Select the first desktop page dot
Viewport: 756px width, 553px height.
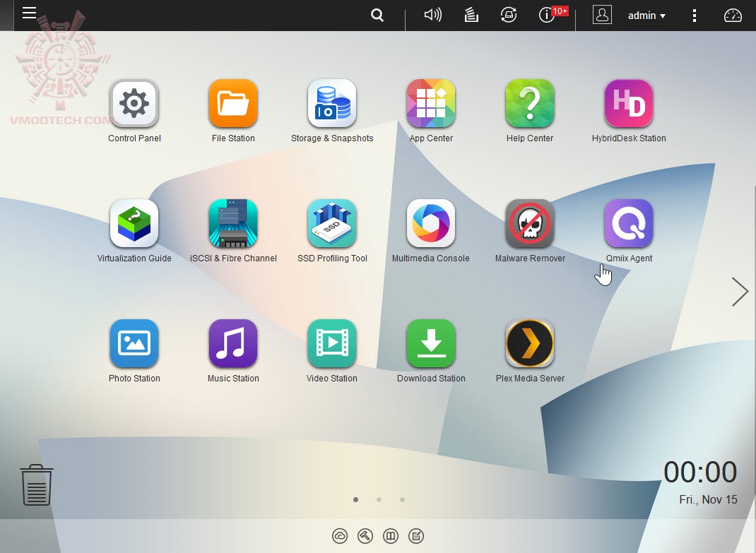coord(356,499)
